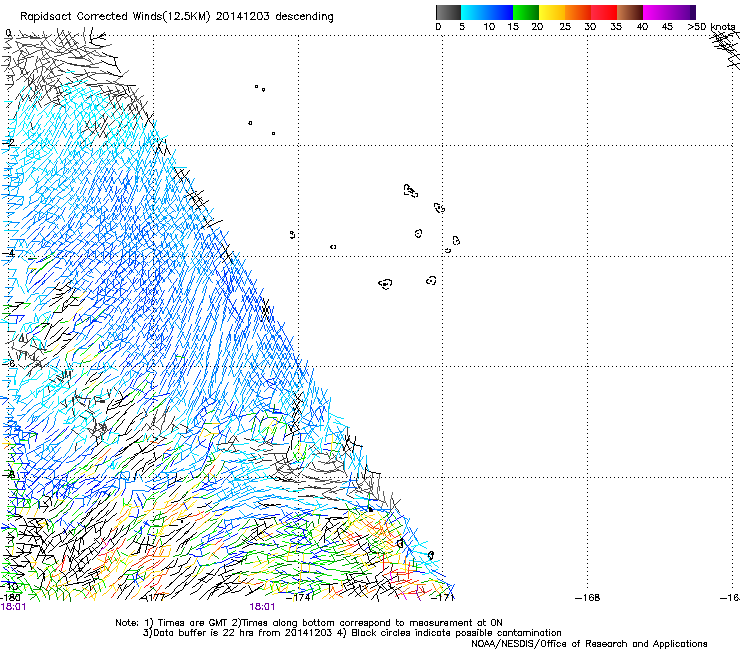Click the '-180' longitude axis label
Viewport: 740px width, 650px height.
[10, 598]
